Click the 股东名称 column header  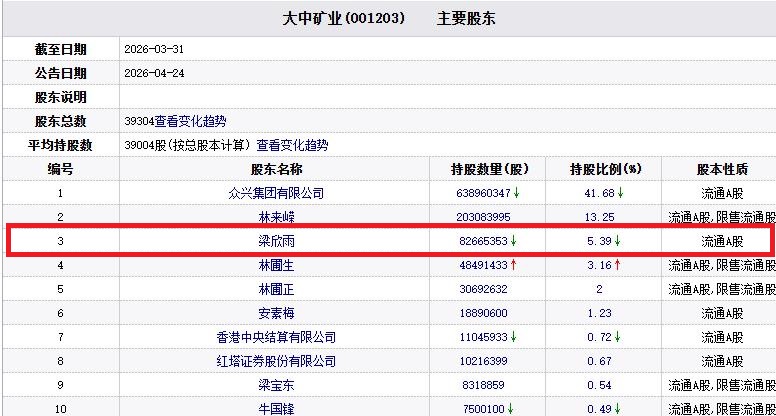click(275, 169)
